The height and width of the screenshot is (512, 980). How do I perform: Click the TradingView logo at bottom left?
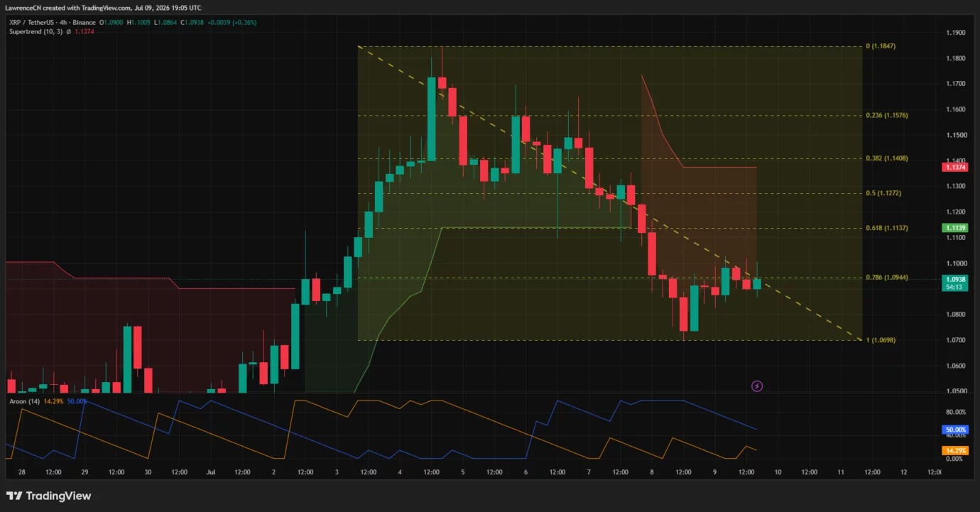[49, 496]
